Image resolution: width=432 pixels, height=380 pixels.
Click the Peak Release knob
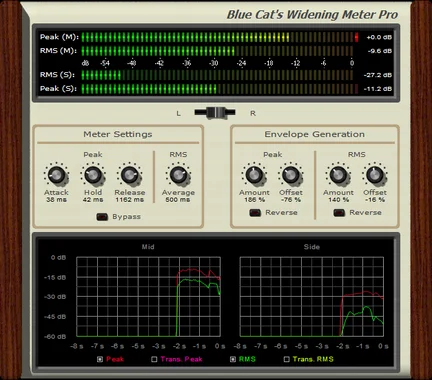point(130,176)
